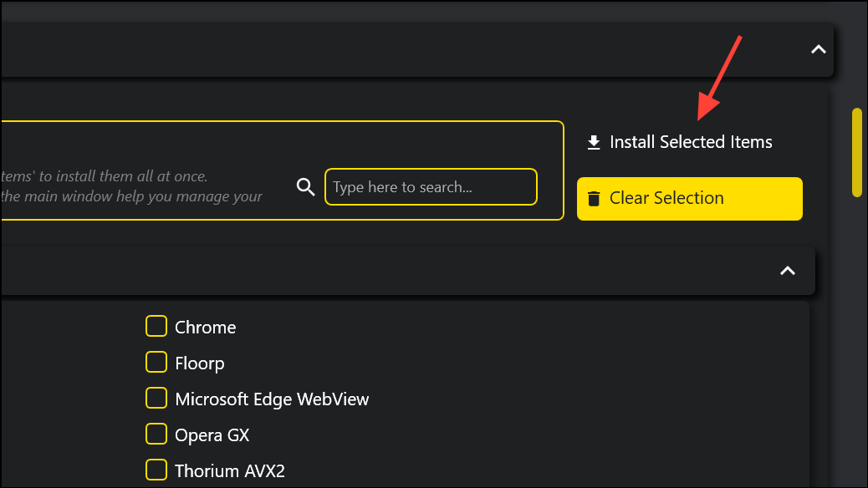Click the Floorp label text
868x488 pixels.
200,363
